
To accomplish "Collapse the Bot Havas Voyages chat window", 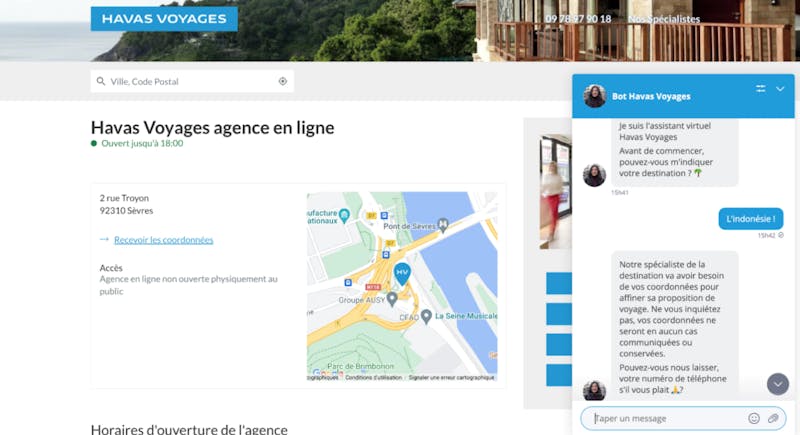I will click(x=780, y=89).
